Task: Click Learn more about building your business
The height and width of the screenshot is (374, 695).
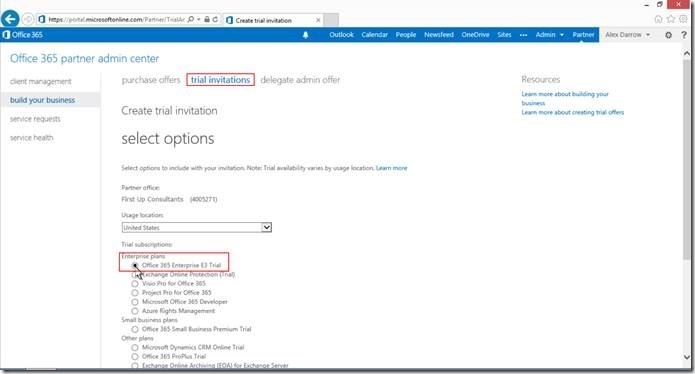Action: [x=565, y=98]
